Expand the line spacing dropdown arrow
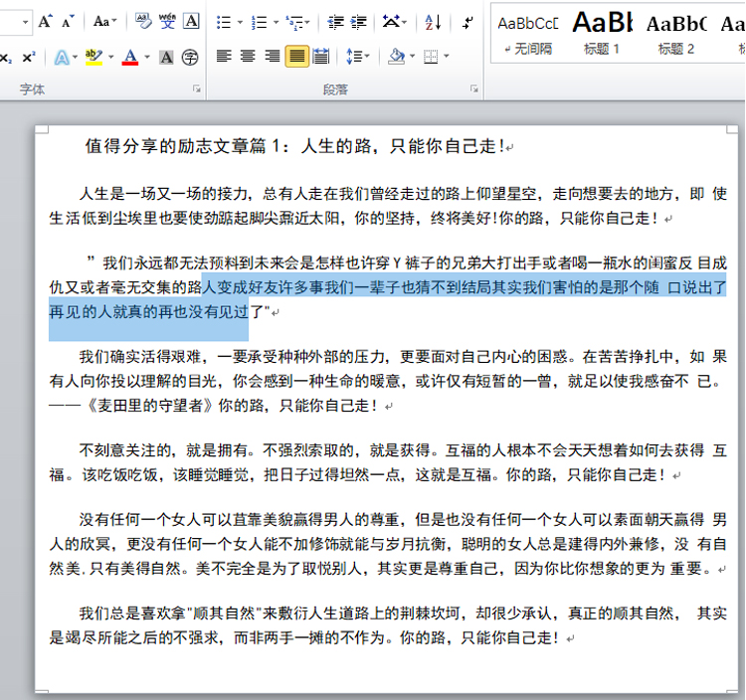This screenshot has width=746, height=700. coord(367,56)
